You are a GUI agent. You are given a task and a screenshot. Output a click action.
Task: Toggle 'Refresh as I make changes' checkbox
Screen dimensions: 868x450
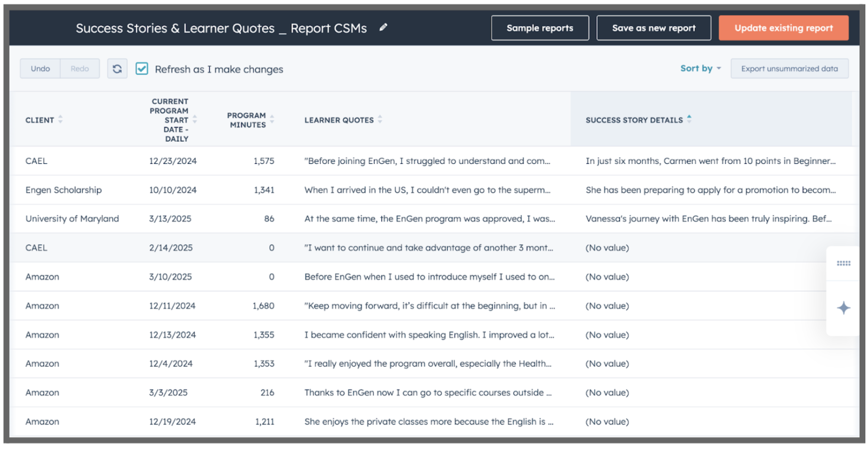tap(142, 69)
